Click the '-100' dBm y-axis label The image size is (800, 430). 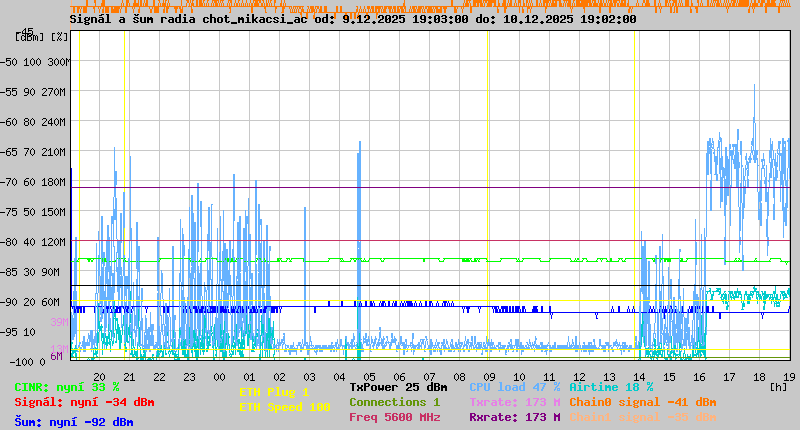pyautogui.click(x=20, y=362)
